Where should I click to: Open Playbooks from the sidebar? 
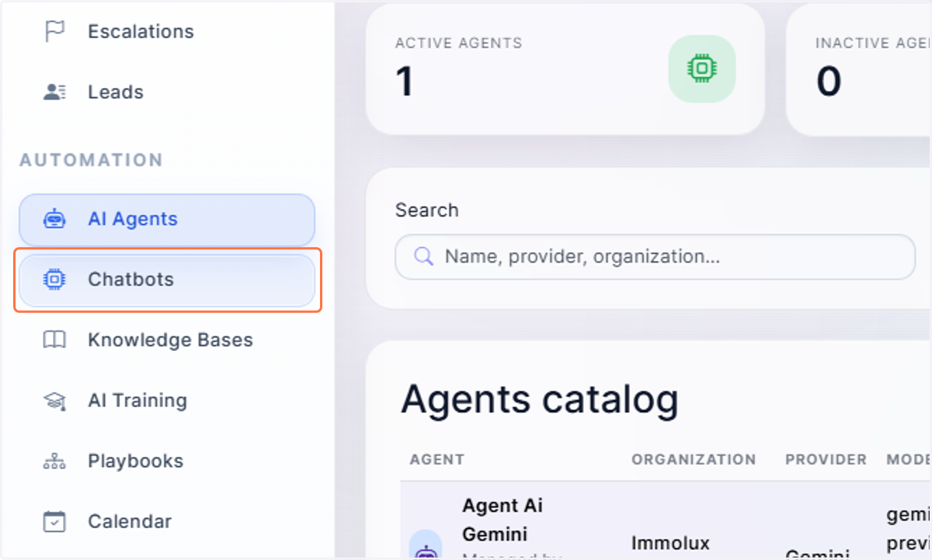tap(167, 461)
